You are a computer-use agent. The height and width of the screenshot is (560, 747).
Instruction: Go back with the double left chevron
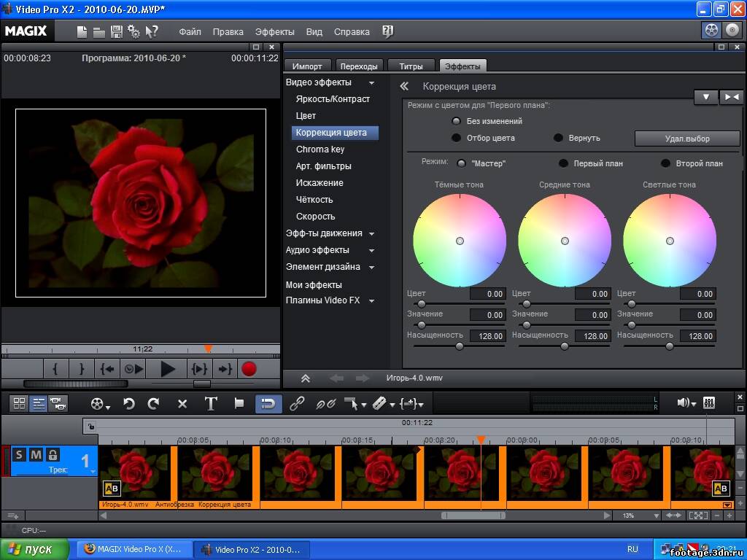pyautogui.click(x=404, y=86)
